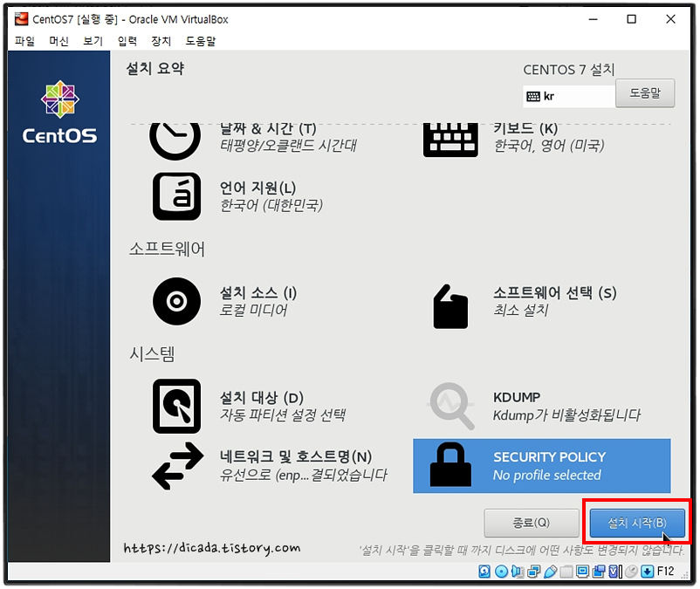Open the 파일 menu

click(x=24, y=41)
